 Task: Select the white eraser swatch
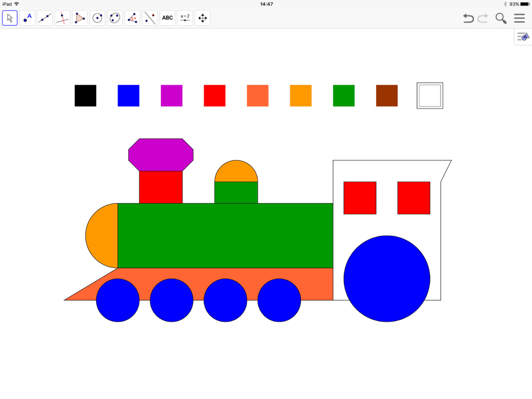coord(429,95)
